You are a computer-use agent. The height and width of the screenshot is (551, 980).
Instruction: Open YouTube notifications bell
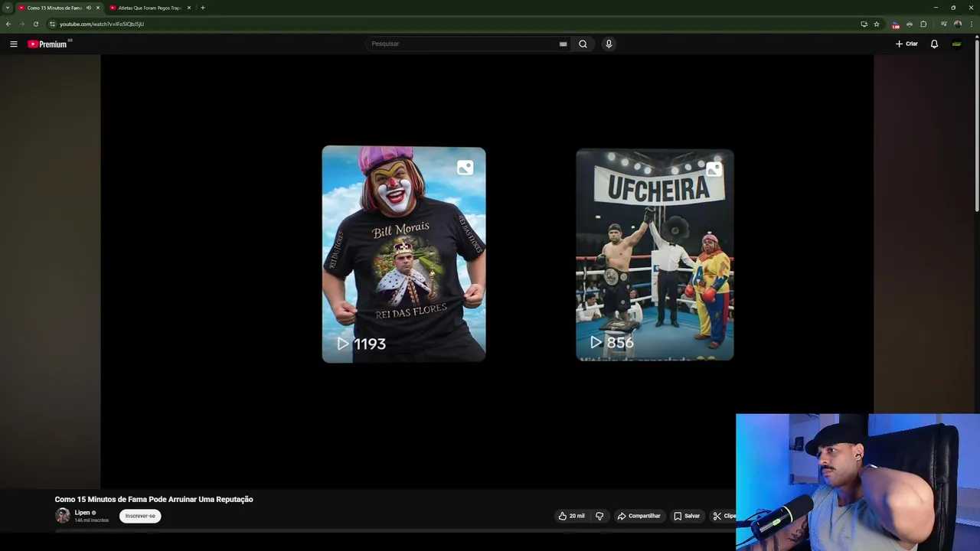click(x=934, y=44)
